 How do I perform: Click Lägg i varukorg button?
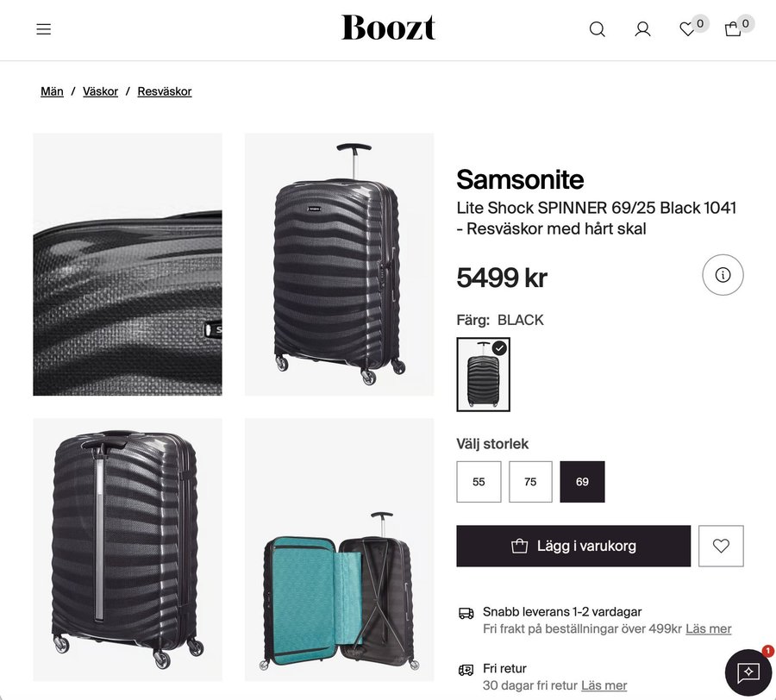(x=573, y=546)
